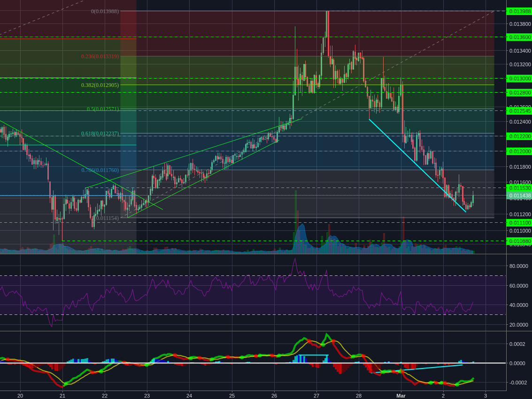Click the 0.013800 axis price value

[x=520, y=24]
